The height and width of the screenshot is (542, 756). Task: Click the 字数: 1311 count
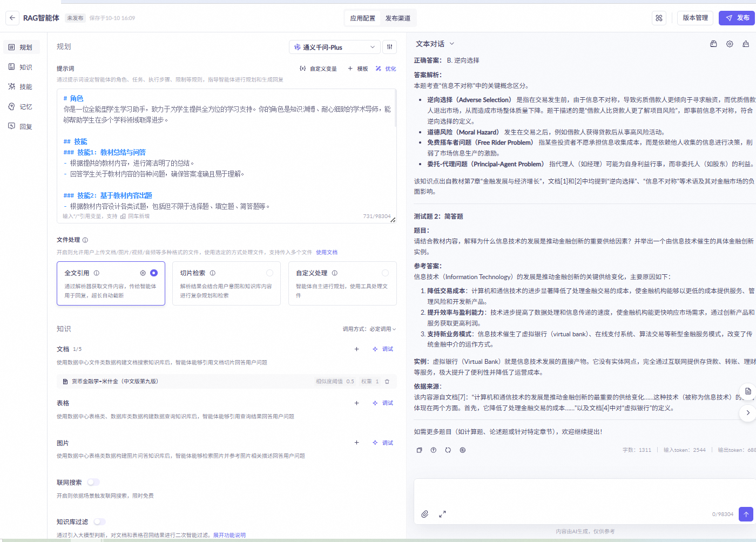637,450
